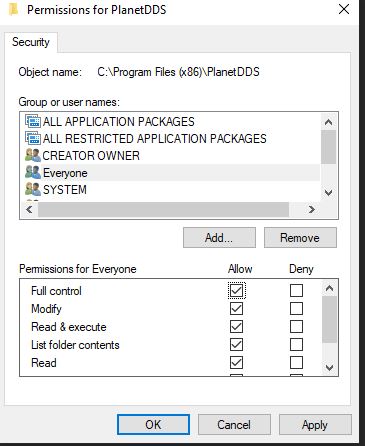Select ALL RESTRICTED APPLICATION PACKAGES icon
The image size is (365, 446).
coord(33,138)
